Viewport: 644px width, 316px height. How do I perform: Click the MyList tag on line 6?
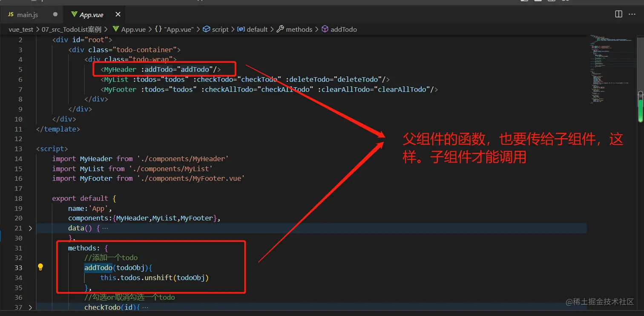[x=116, y=79]
